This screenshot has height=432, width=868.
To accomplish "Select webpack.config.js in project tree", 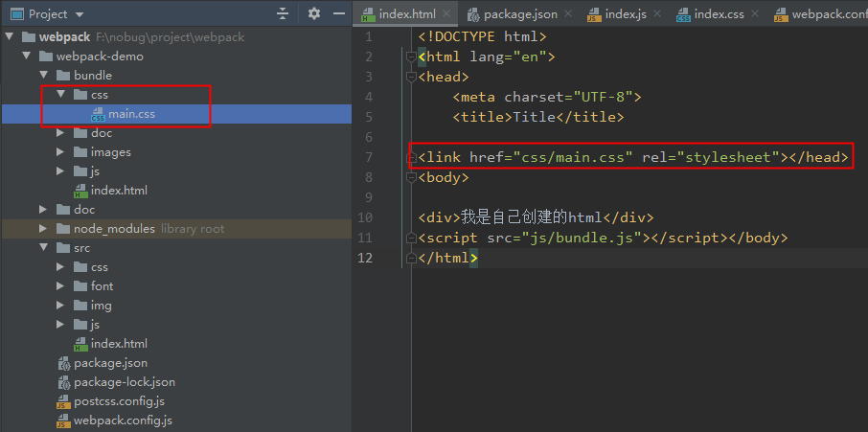I will [x=176, y=421].
